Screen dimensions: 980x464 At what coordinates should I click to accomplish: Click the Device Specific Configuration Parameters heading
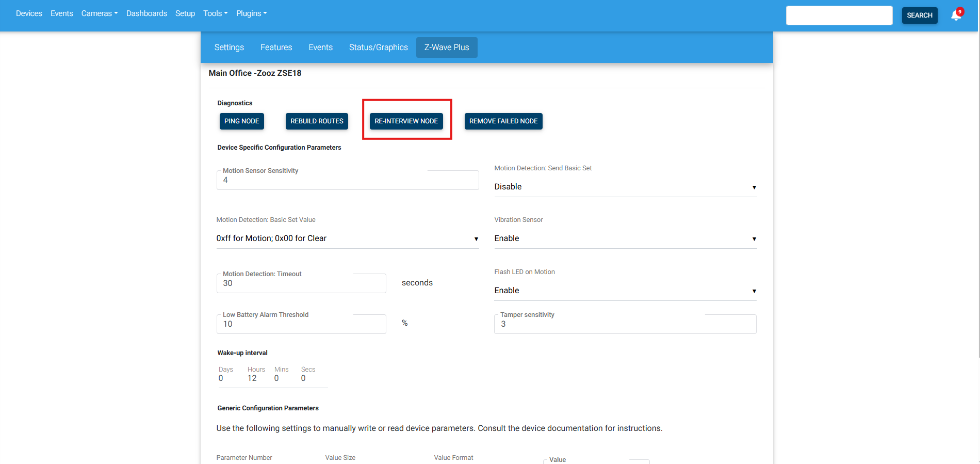click(x=279, y=148)
